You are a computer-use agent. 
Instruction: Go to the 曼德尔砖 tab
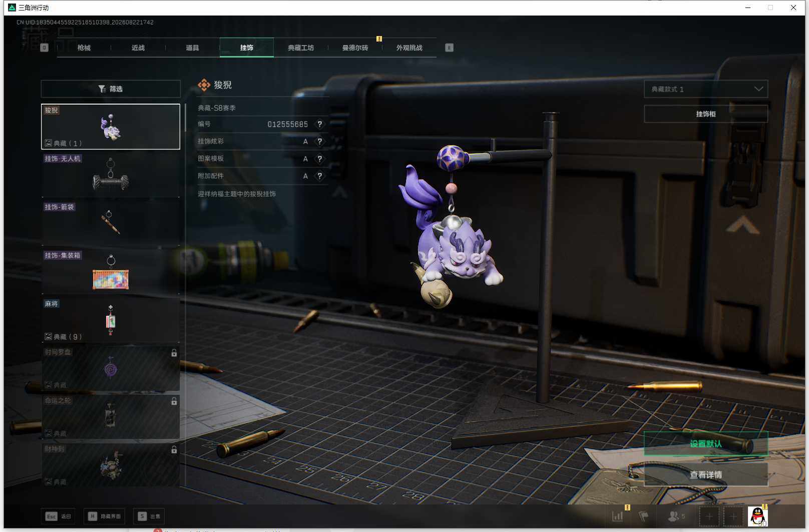tap(355, 48)
